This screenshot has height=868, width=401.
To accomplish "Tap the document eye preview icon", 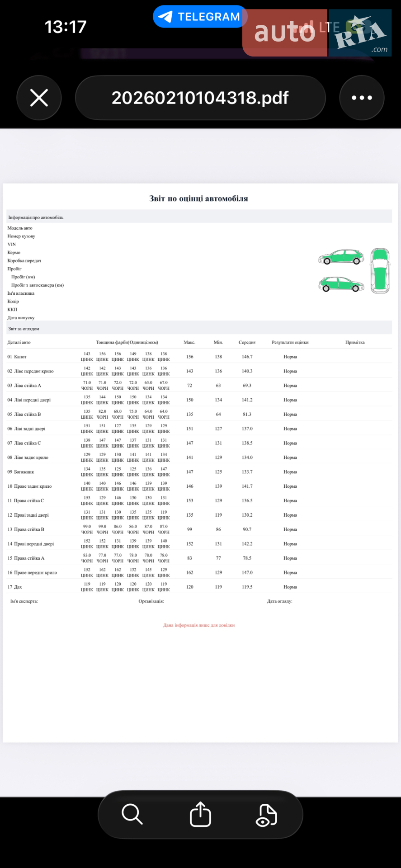I will [x=266, y=815].
